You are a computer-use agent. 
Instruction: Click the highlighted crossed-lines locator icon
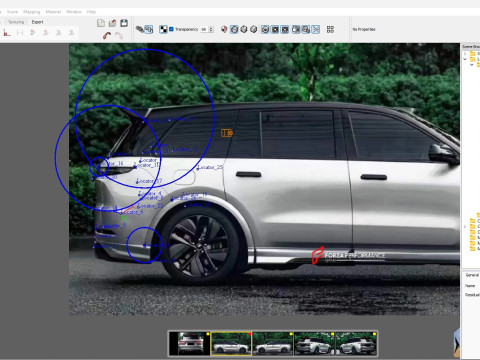pos(316,29)
